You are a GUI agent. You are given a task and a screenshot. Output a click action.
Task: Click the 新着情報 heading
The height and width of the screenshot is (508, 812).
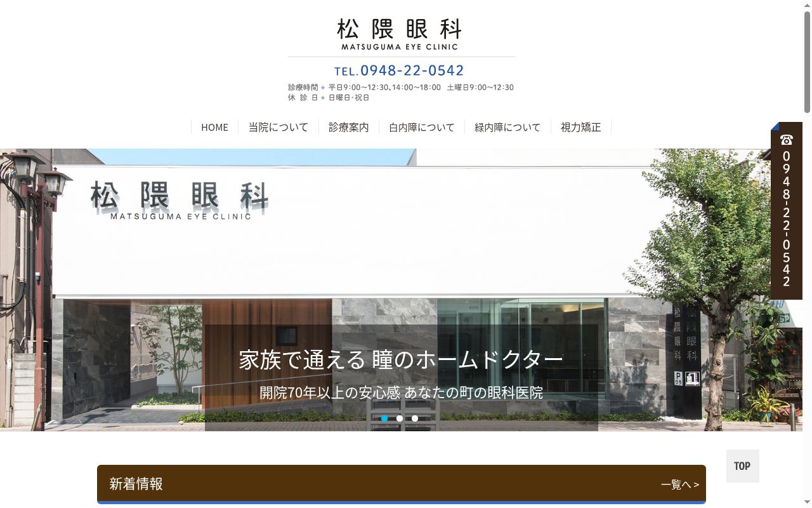tap(136, 484)
